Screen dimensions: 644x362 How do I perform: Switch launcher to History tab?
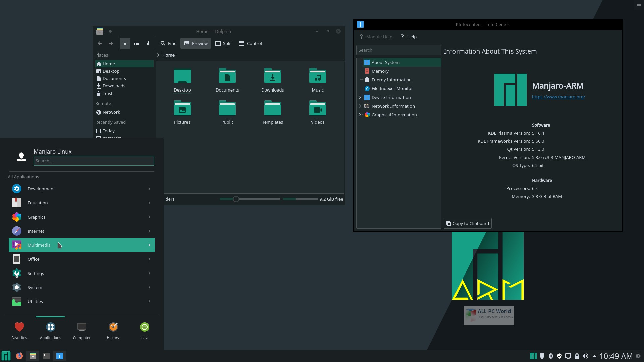113,331
